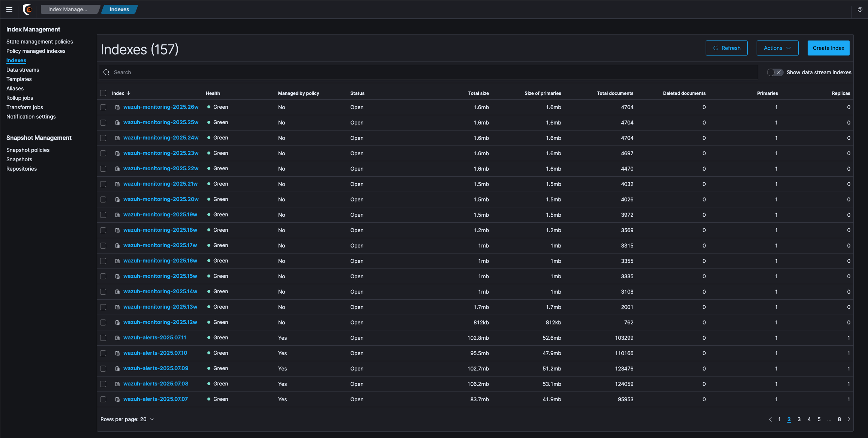Expand Rows per page selector
Image resolution: width=868 pixels, height=438 pixels.
tap(127, 419)
